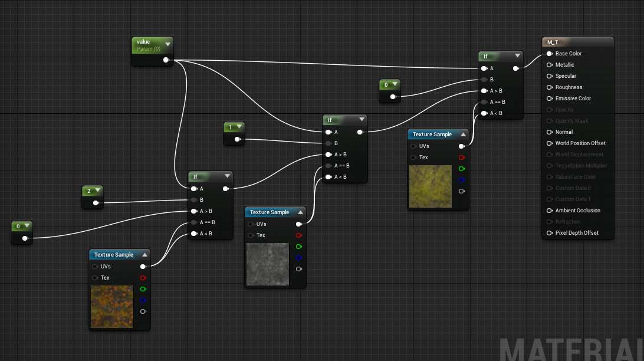
Task: Click A input pin on If node wired to constant 1
Action: (328, 132)
